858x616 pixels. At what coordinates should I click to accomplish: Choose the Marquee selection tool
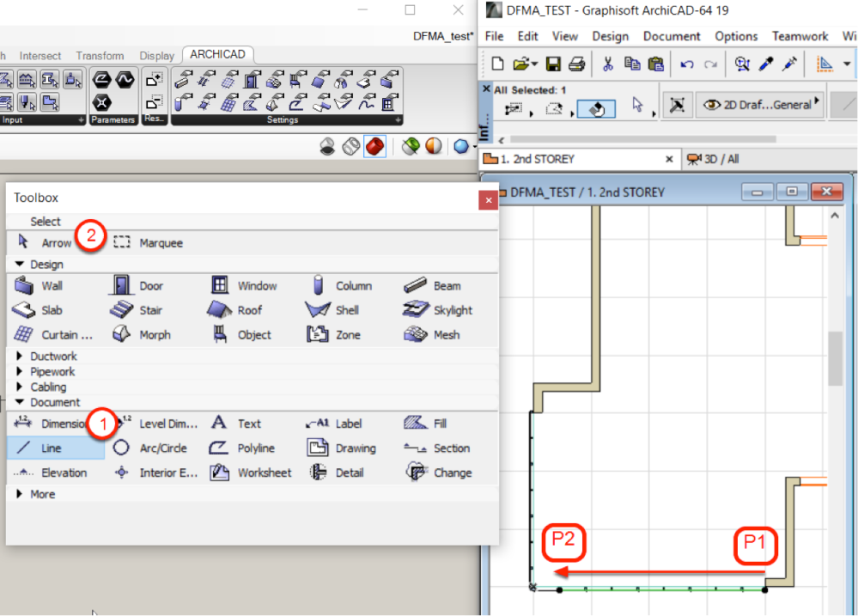pos(148,242)
